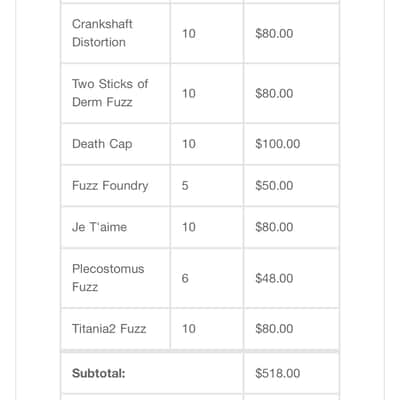
Task: Click the Subtotal label
Action: 99,373
